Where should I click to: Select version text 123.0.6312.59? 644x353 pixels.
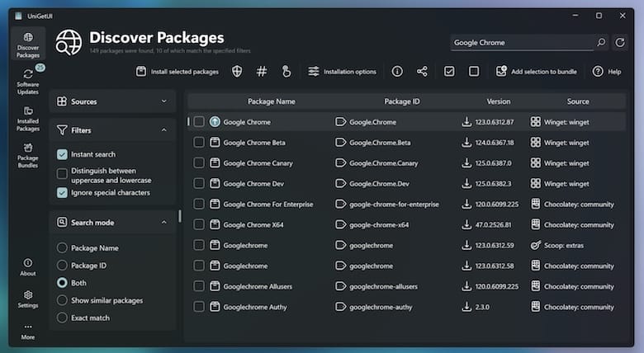click(494, 246)
